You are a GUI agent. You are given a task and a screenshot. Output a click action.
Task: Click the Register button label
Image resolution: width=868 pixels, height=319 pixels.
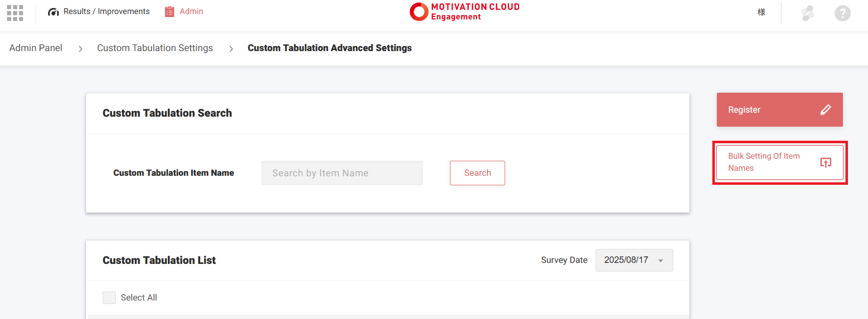[744, 110]
